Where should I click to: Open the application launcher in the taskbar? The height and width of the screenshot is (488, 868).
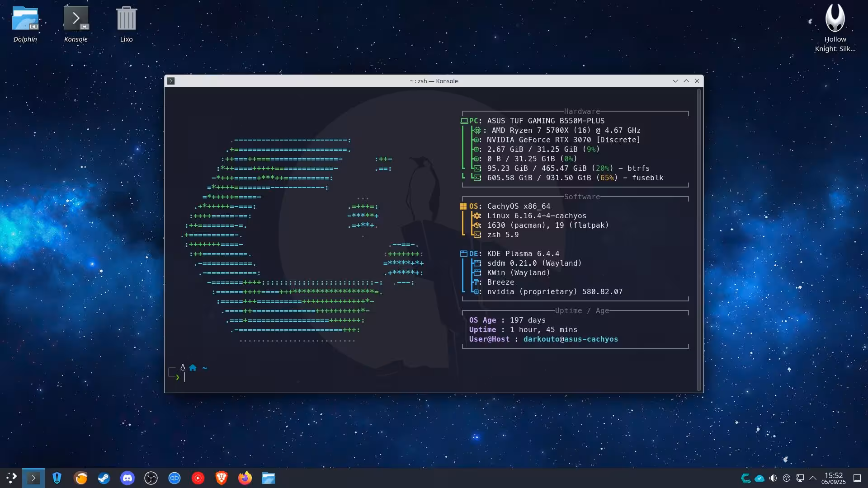(x=11, y=478)
